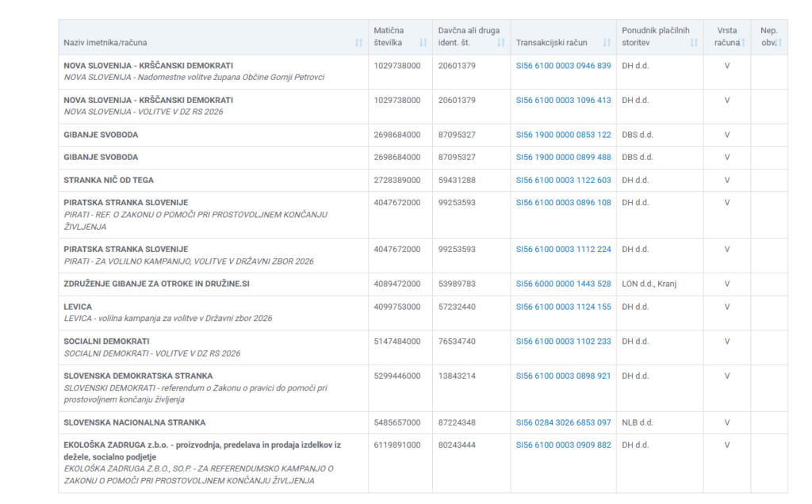The image size is (812, 504).
Task: Open account SI56 6100 0003 0946 839
Action: (563, 66)
